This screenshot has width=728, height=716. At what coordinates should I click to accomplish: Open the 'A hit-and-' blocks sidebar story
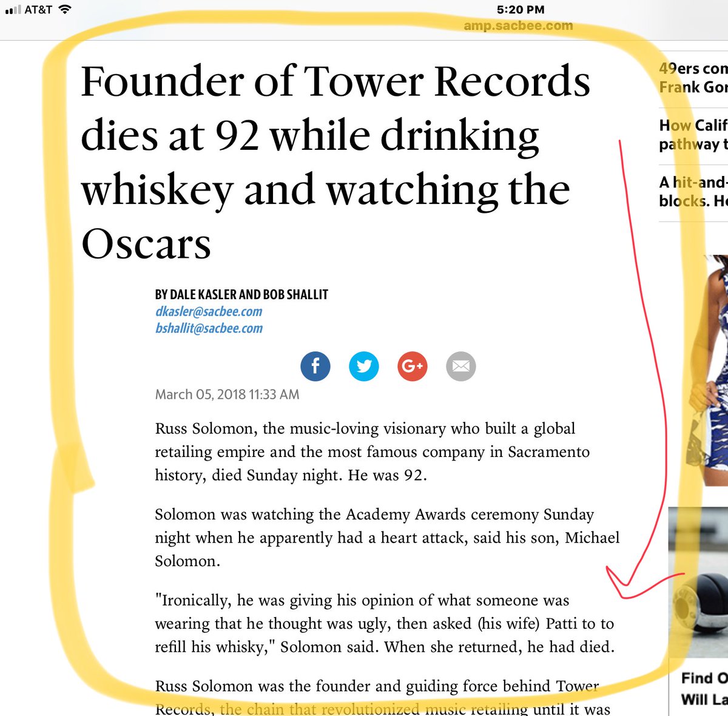click(x=693, y=191)
